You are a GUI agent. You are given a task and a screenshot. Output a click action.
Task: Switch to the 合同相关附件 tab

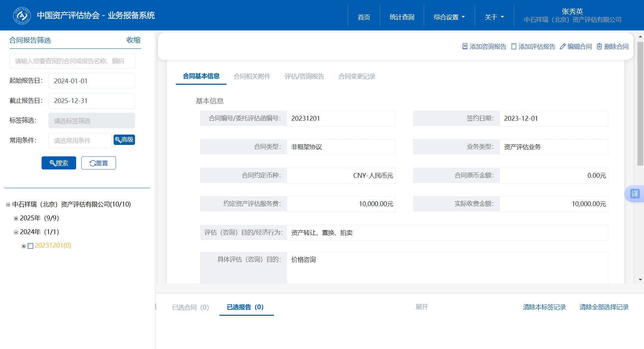pyautogui.click(x=252, y=76)
